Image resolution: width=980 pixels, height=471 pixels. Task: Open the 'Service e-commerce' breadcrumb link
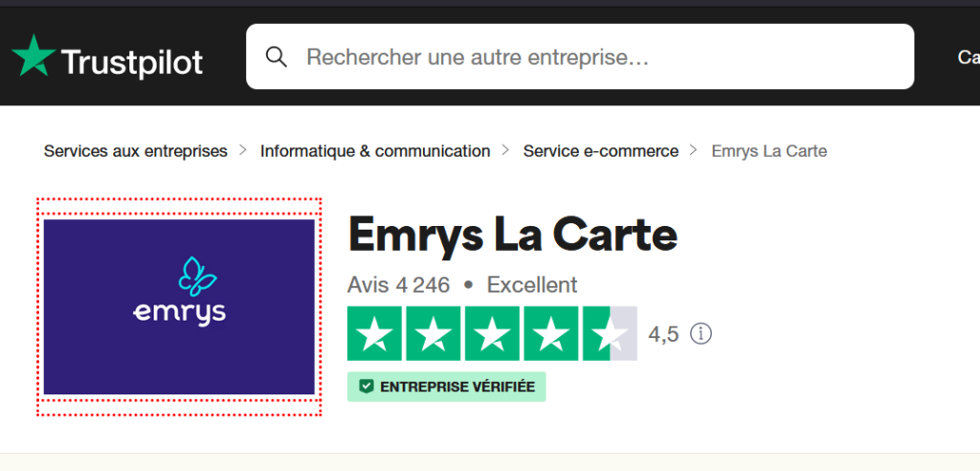click(601, 150)
